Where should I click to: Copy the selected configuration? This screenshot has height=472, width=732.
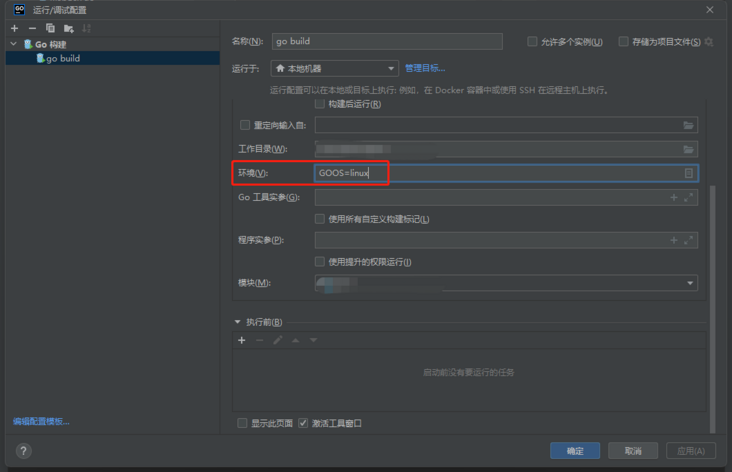click(x=50, y=28)
